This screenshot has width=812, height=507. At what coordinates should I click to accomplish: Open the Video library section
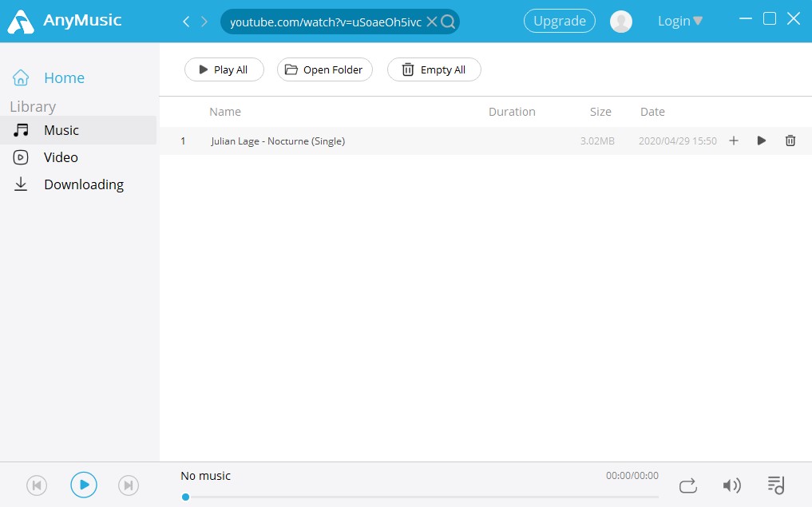tap(46, 157)
